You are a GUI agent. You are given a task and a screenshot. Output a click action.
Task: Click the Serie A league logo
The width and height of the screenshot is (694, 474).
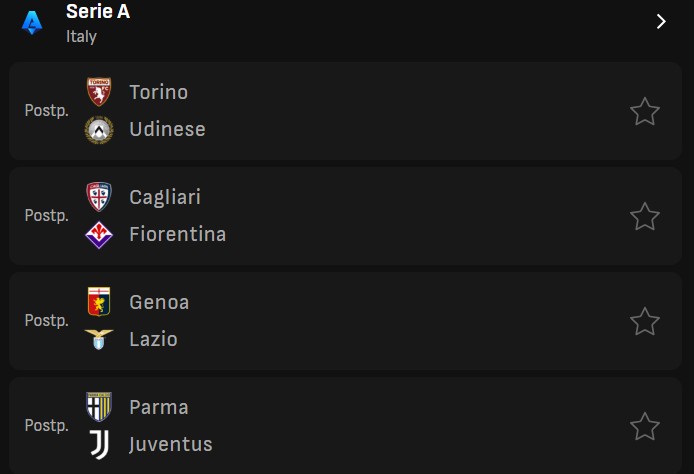click(32, 23)
